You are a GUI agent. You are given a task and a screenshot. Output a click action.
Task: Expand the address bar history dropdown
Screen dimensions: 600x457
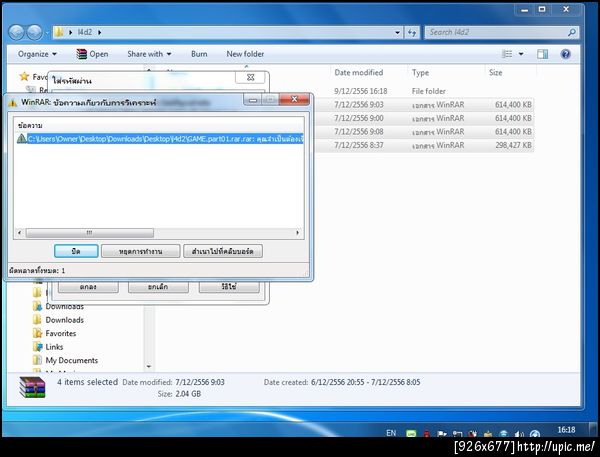pyautogui.click(x=398, y=33)
